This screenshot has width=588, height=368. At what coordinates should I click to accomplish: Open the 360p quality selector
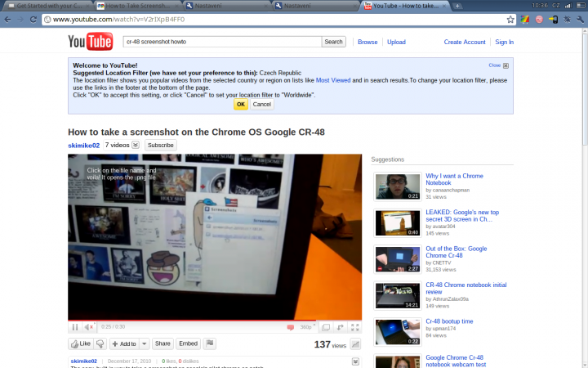point(308,327)
